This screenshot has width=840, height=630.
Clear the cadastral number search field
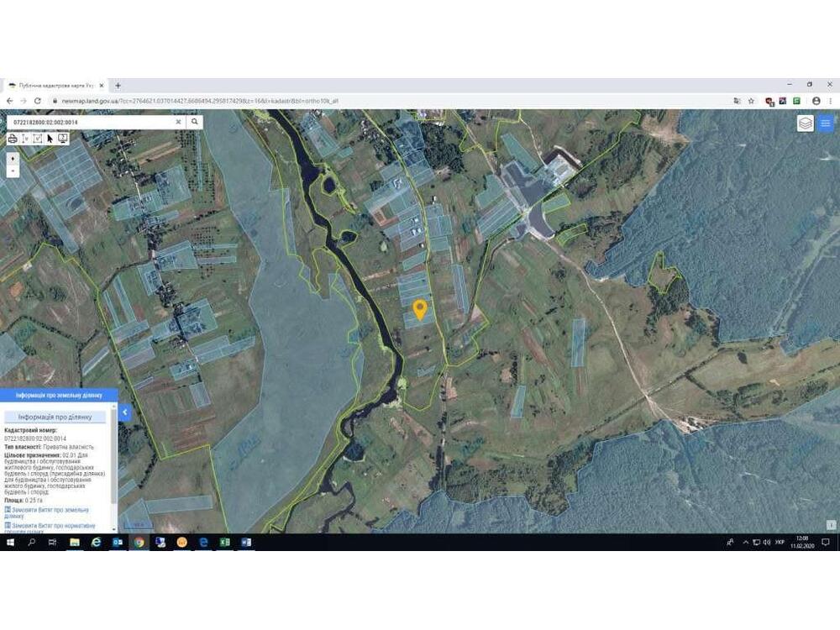177,122
